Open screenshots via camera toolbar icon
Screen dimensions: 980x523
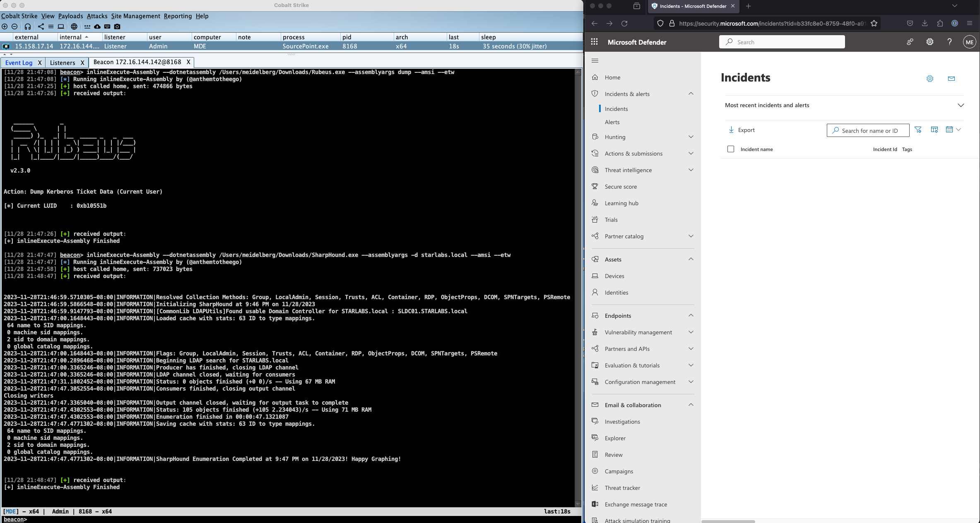click(x=117, y=26)
